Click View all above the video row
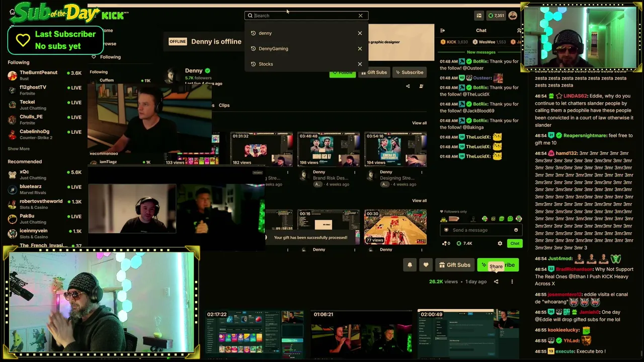This screenshot has width=644, height=362. click(x=419, y=123)
